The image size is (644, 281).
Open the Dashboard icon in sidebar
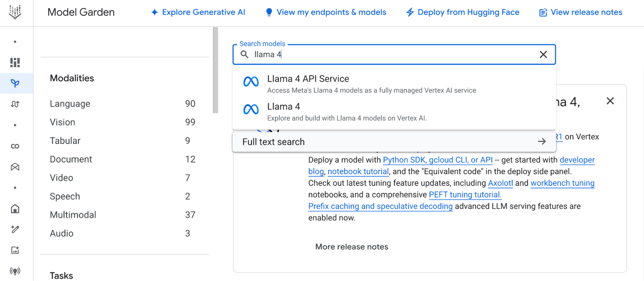coord(15,63)
